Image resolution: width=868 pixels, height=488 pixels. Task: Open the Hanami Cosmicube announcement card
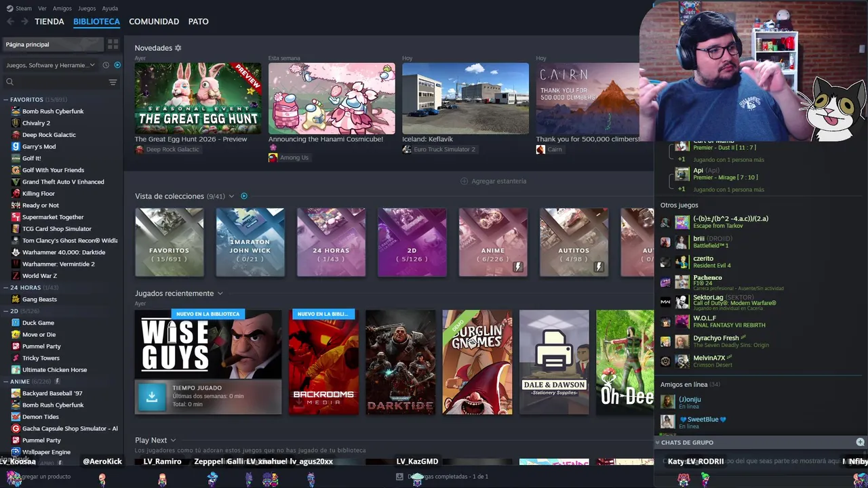pos(332,99)
